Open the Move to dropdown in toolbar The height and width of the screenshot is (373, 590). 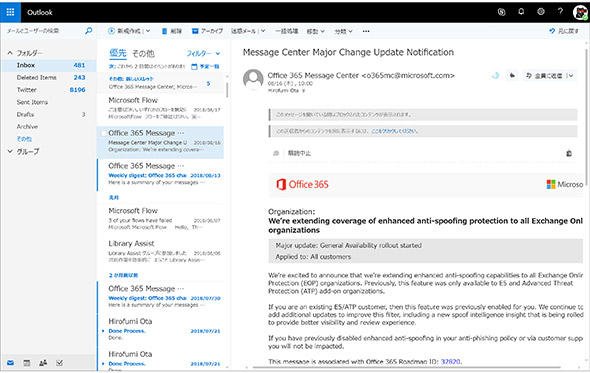point(315,31)
